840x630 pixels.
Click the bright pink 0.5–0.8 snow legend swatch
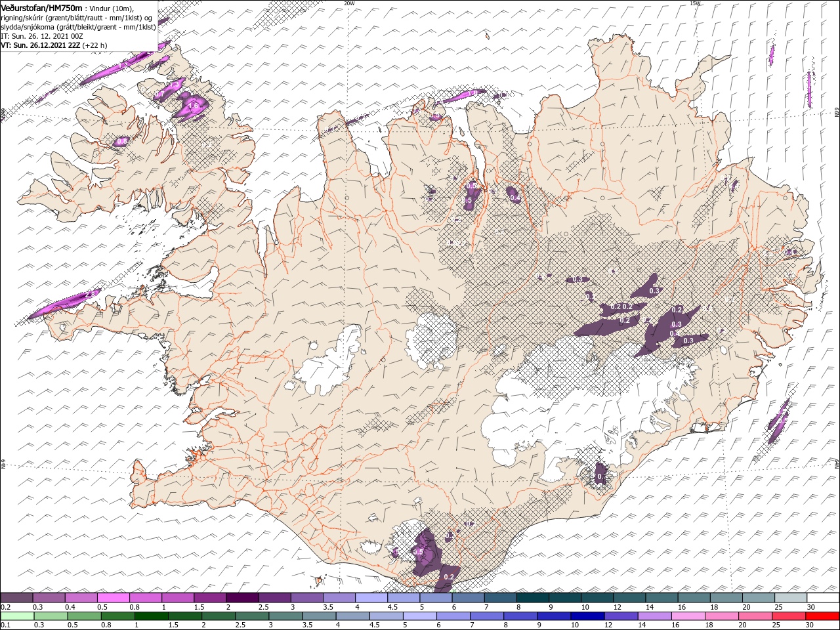113,598
